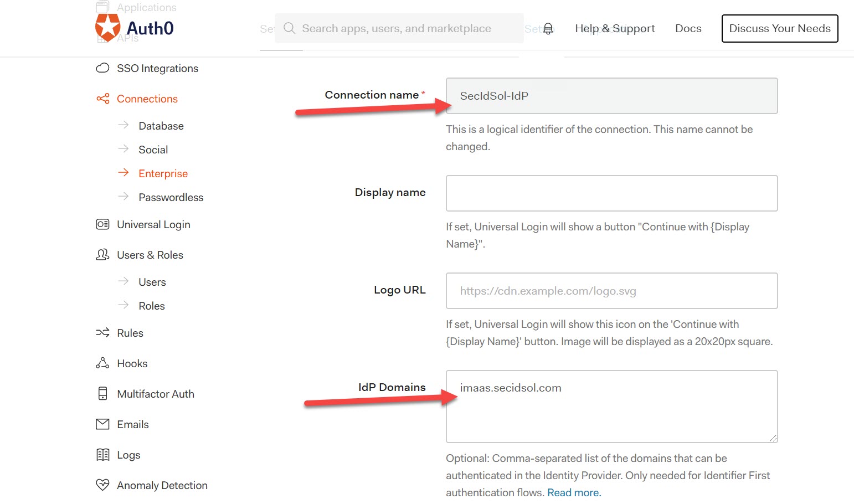Open the Help & Support menu
Screen dimensions: 854x504
click(615, 28)
